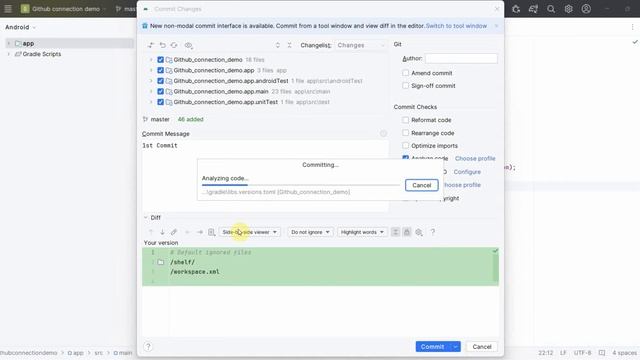Click the Rollback icon in changes toolbar
The width and height of the screenshot is (640, 360).
pyautogui.click(x=162, y=45)
